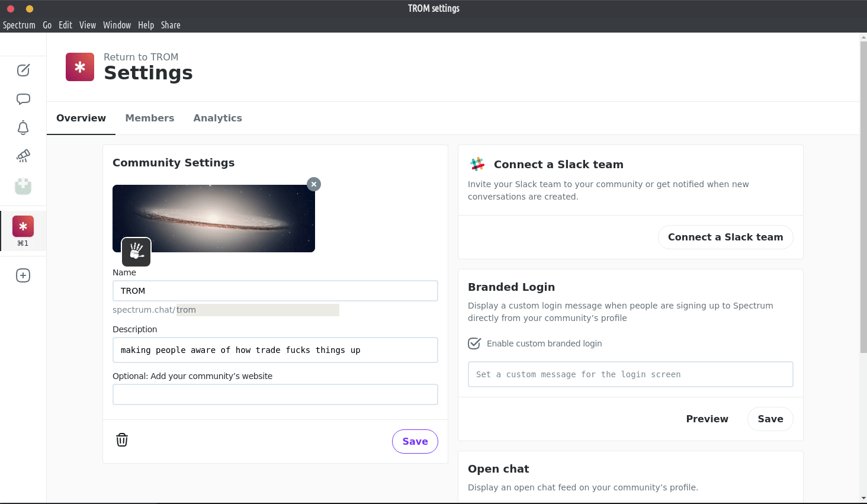
Task: Open notifications bell icon
Action: [x=23, y=127]
